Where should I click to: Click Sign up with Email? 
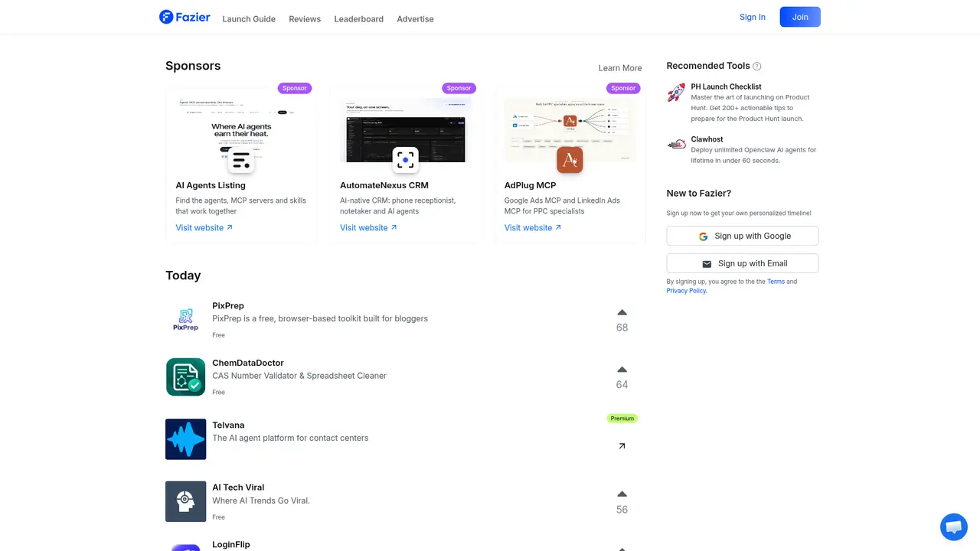743,263
